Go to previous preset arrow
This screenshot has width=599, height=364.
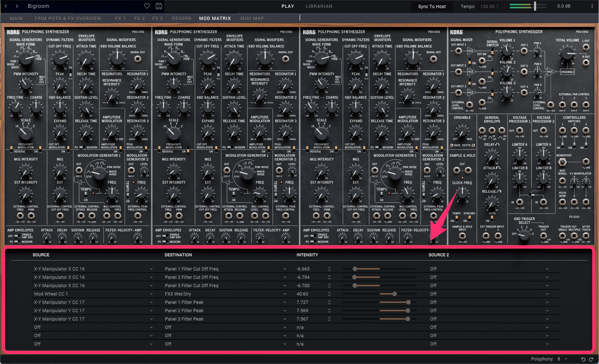6,6
